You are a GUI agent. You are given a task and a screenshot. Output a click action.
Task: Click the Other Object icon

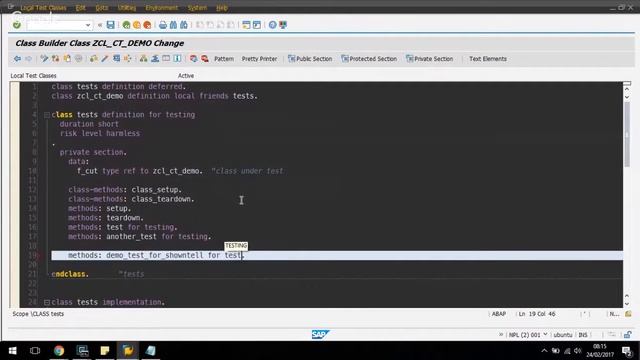pos(67,59)
